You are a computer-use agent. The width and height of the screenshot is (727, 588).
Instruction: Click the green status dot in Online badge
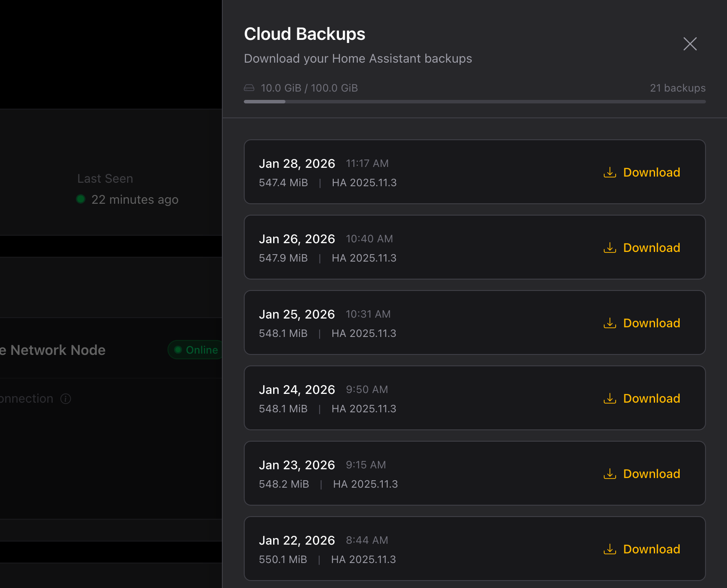pyautogui.click(x=178, y=350)
